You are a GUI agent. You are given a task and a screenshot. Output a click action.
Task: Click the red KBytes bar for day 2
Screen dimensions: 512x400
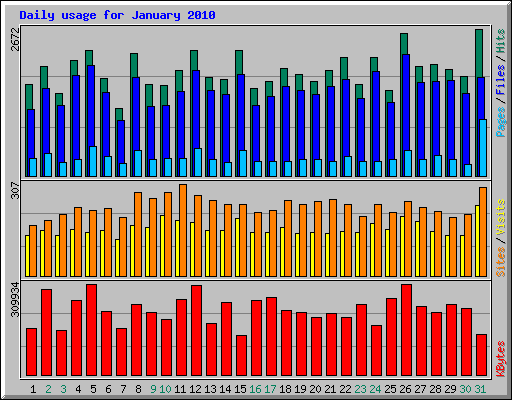tap(47, 333)
